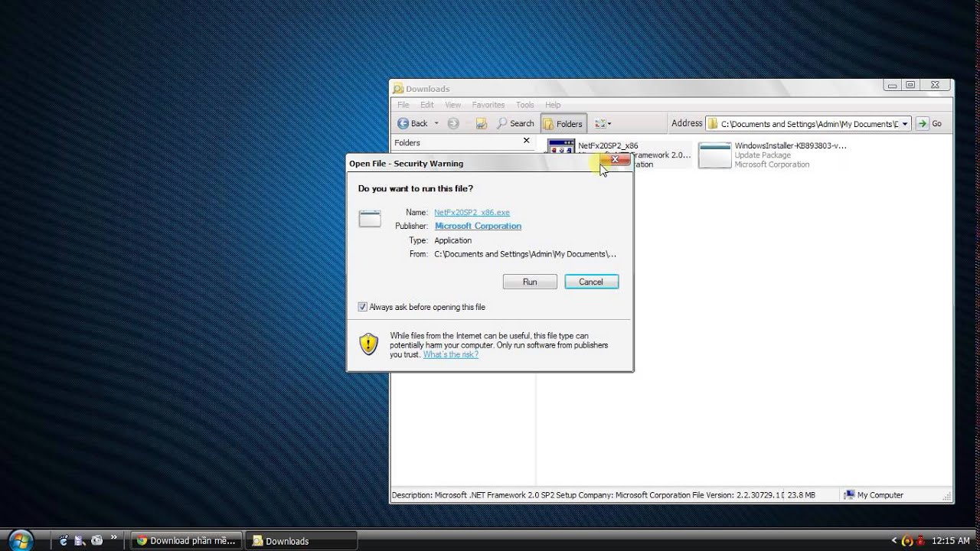Click the Downloads window title bar folder icon
This screenshot has width=980, height=551.
[x=398, y=89]
